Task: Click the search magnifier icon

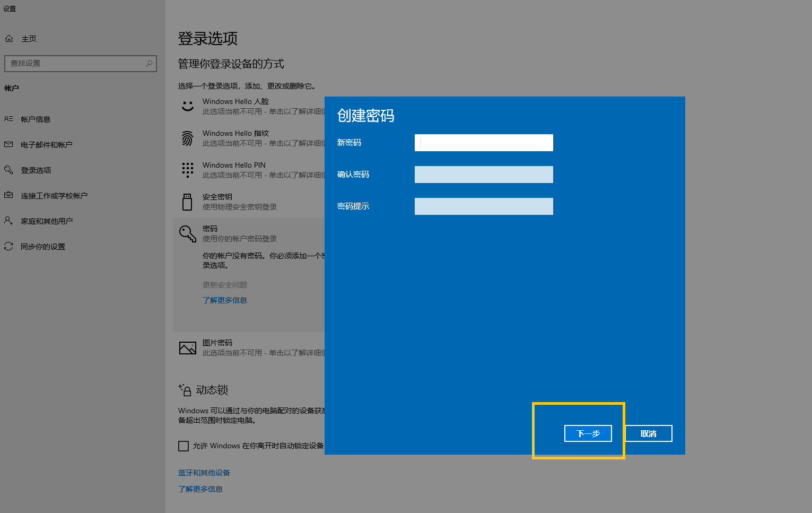Action: (149, 64)
